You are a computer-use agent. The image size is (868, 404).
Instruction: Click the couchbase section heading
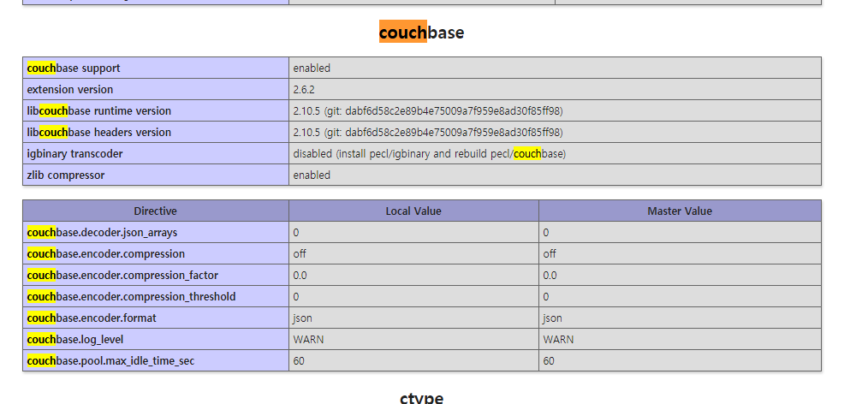click(x=421, y=33)
